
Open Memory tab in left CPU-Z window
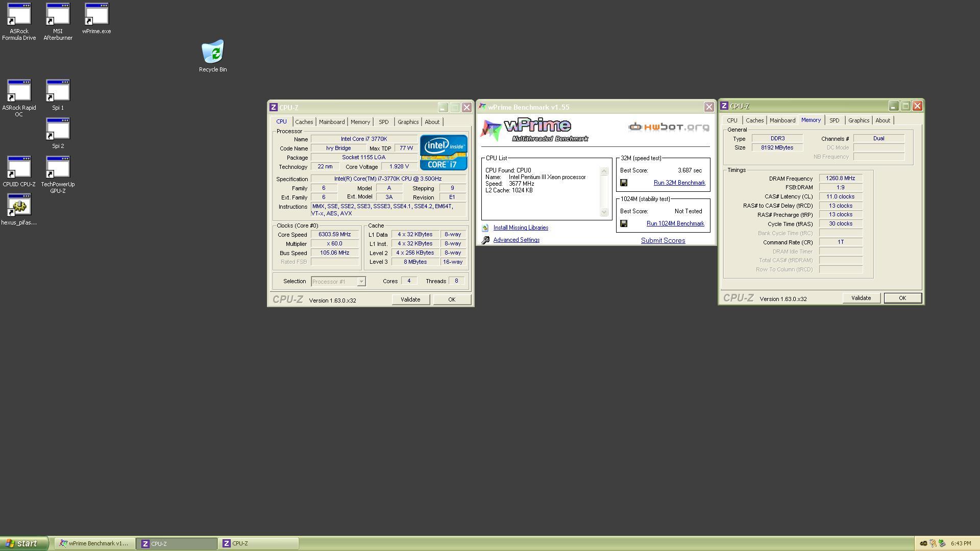point(360,122)
